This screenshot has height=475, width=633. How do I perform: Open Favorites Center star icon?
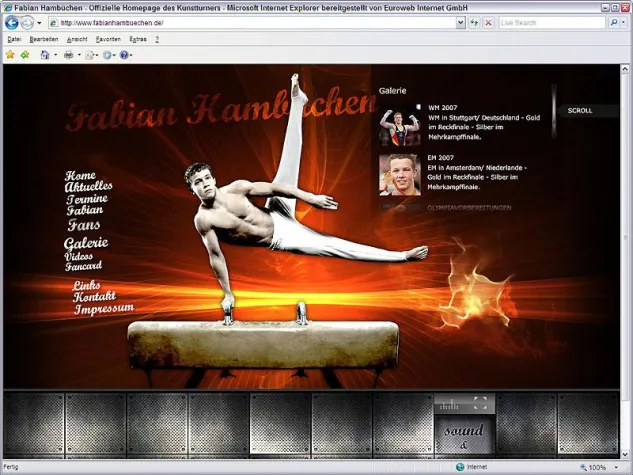[x=10, y=55]
